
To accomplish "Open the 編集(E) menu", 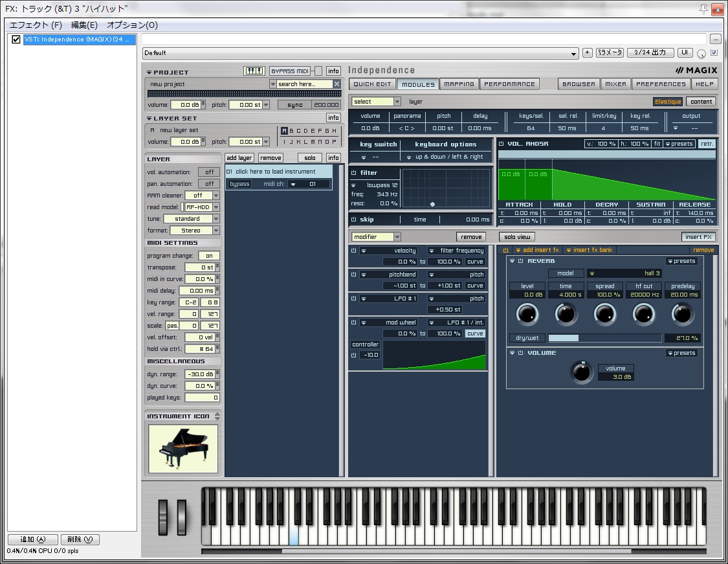I will pos(84,25).
